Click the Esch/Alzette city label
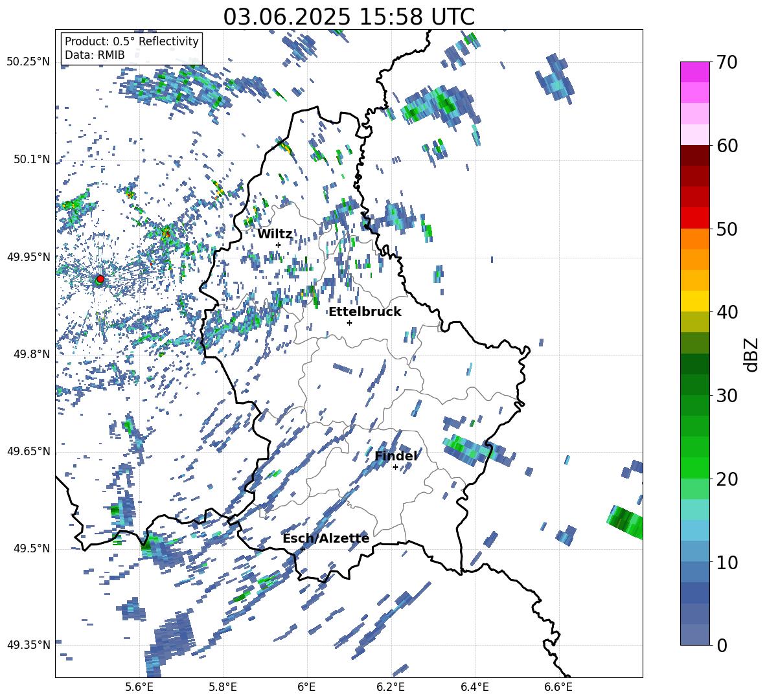Screen dimensions: 767x700 click(x=326, y=539)
